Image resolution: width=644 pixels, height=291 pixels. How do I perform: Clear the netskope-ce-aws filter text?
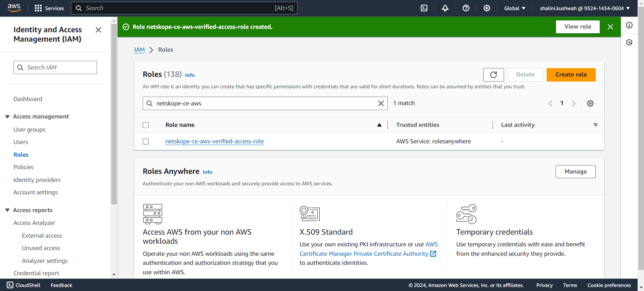pyautogui.click(x=381, y=103)
